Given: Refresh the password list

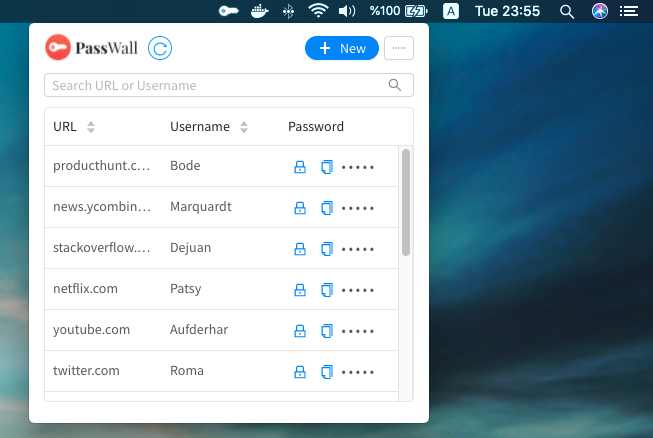Looking at the screenshot, I should [x=160, y=48].
